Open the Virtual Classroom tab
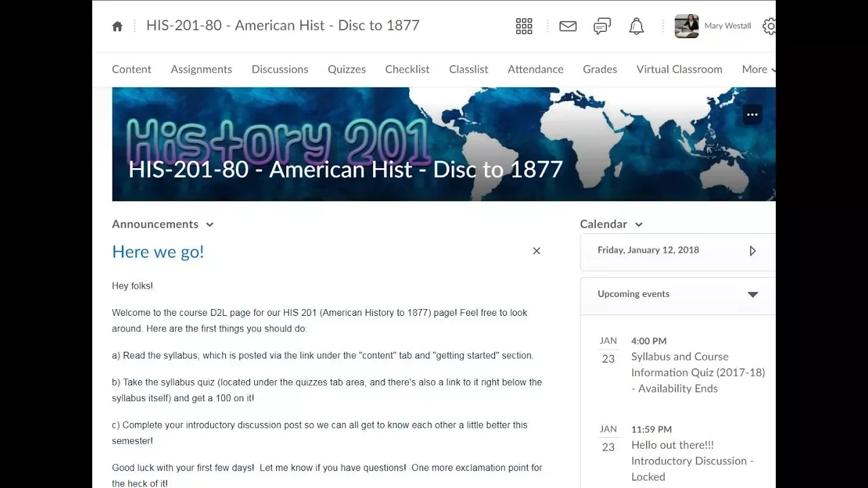868x488 pixels. [679, 69]
